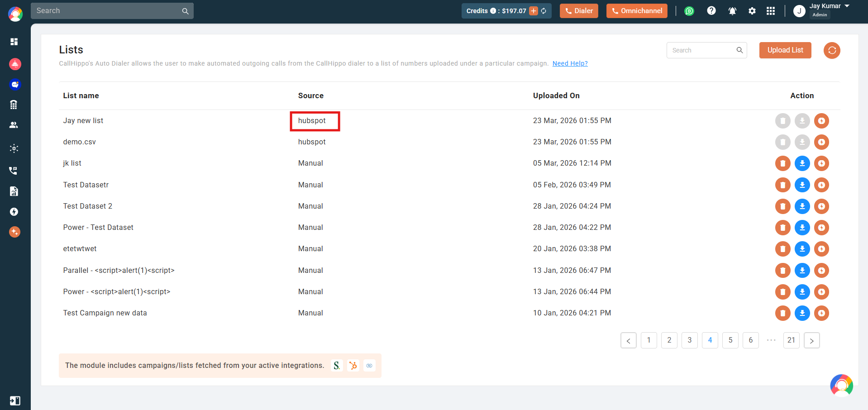Delete the jk list entry
This screenshot has height=410, width=868.
(x=783, y=163)
